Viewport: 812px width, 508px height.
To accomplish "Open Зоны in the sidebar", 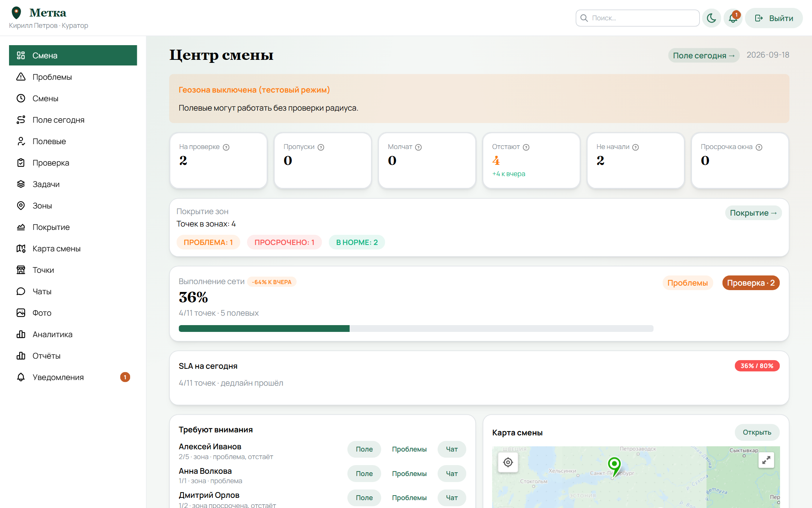I will pos(73,205).
